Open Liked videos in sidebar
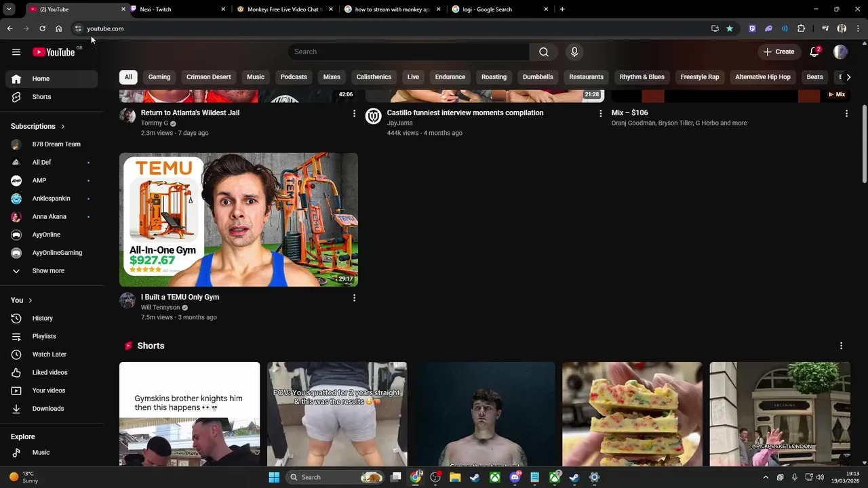The width and height of the screenshot is (868, 488). click(52, 373)
